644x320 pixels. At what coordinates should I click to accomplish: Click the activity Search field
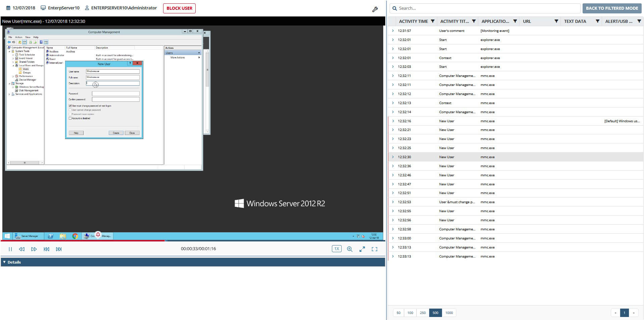coord(485,8)
